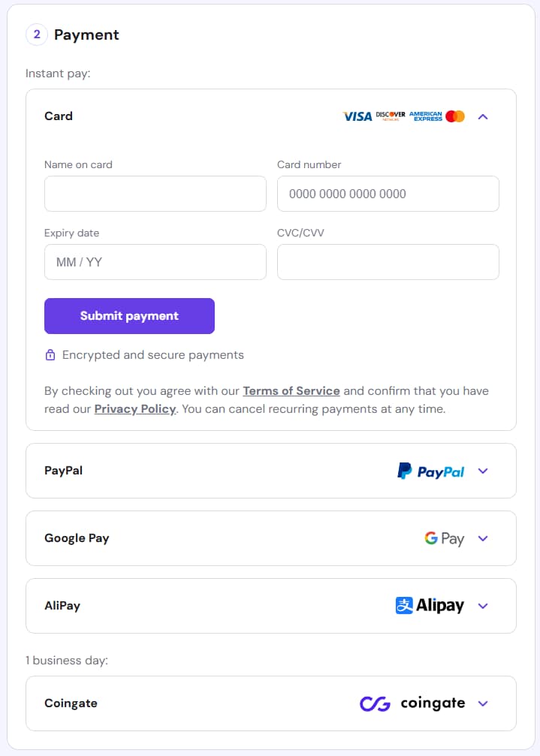Expand the Google Pay section
Screen dimensions: 540x756
pos(483,538)
